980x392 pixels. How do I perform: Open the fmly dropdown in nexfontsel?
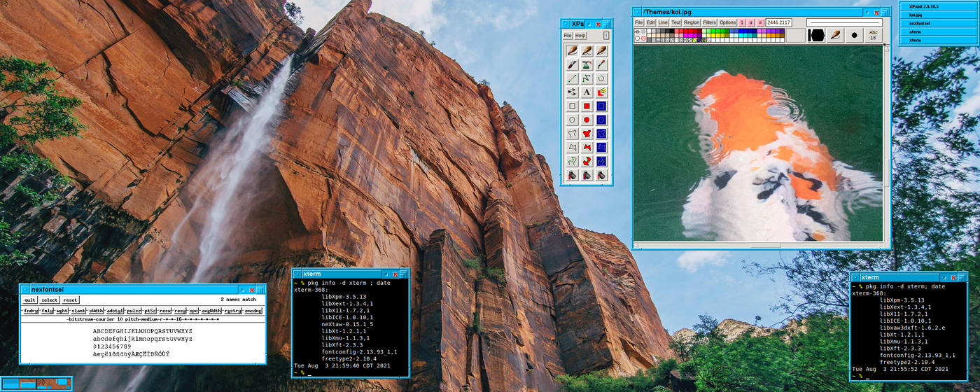48,310
